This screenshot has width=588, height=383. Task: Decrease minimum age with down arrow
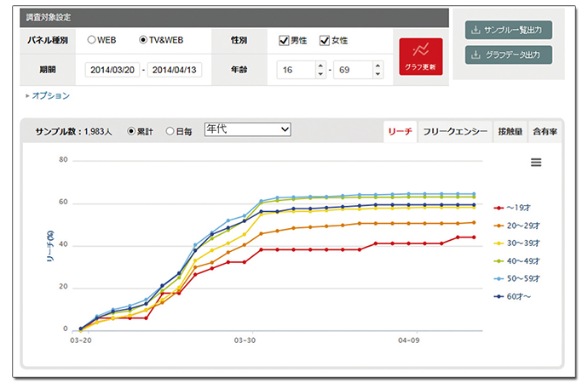[x=320, y=74]
